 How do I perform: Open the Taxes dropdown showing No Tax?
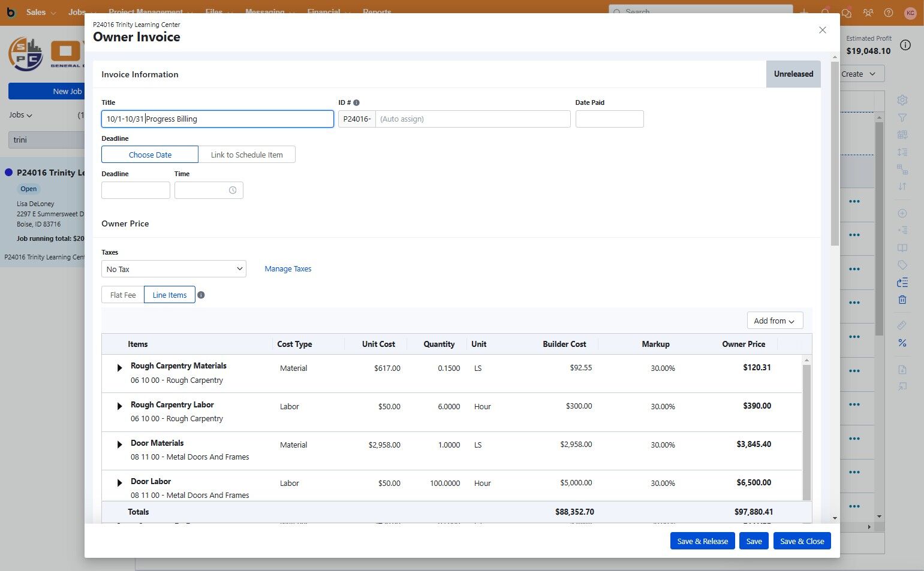(x=174, y=269)
